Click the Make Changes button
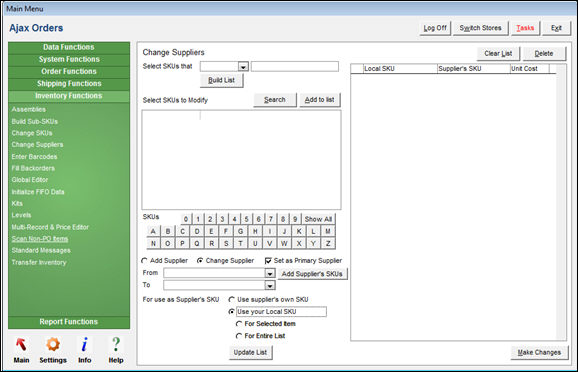 539,352
